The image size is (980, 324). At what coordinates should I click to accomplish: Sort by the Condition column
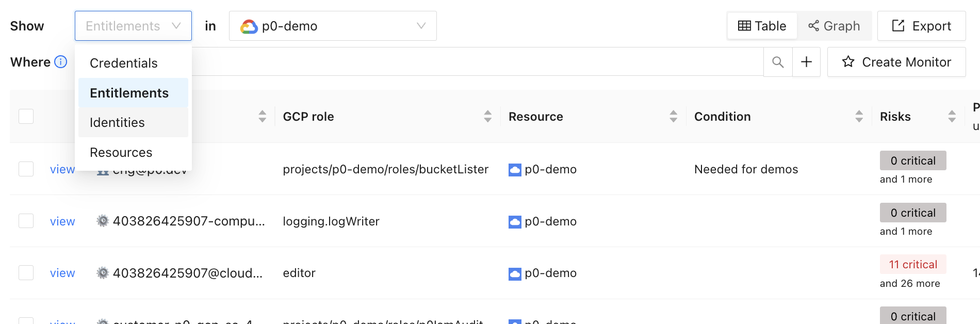coord(859,117)
